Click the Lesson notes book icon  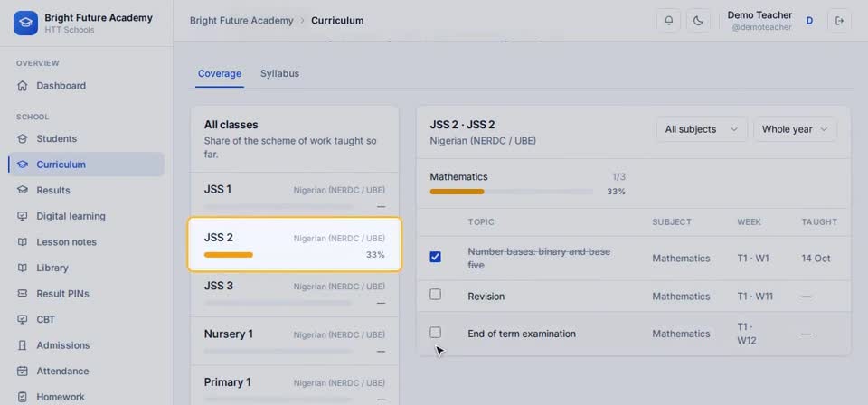tap(22, 241)
